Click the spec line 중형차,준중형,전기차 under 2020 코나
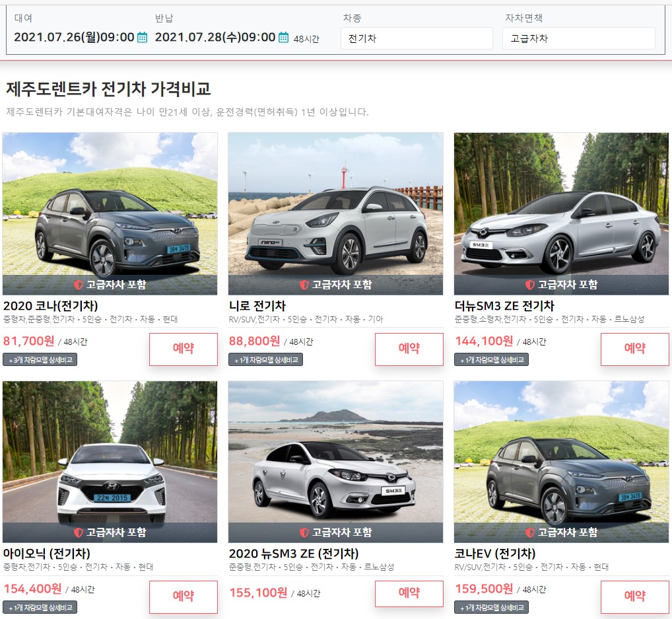 click(x=90, y=319)
